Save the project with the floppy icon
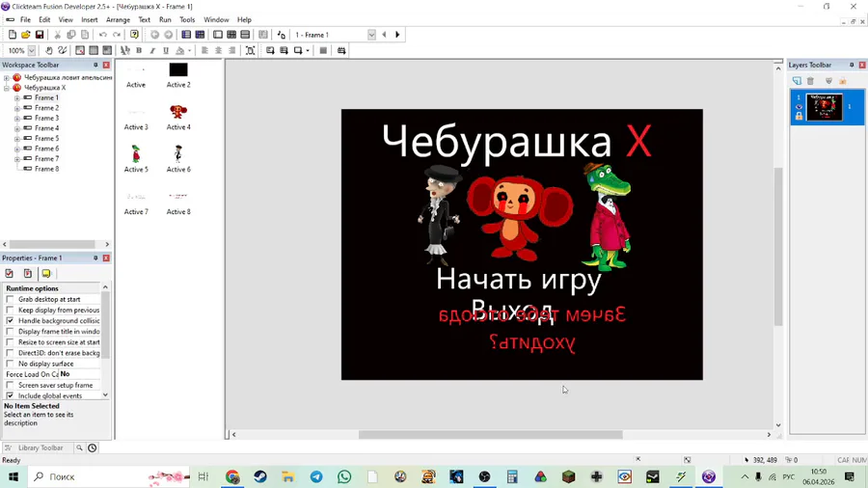The height and width of the screenshot is (488, 868). point(40,35)
